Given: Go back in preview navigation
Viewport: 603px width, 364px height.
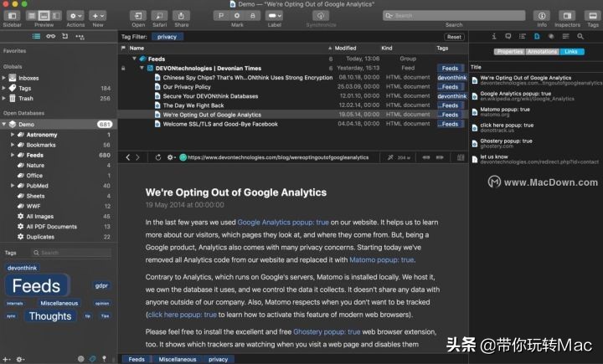Looking at the screenshot, I should 128,157.
